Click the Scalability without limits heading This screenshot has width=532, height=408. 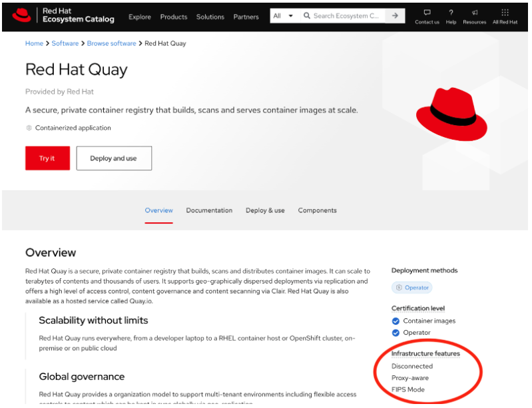(x=93, y=320)
